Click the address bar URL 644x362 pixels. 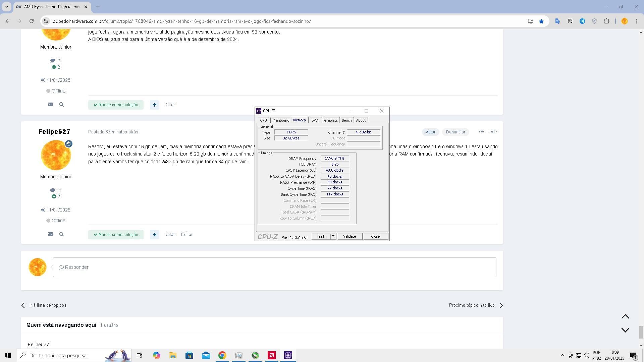181,21
